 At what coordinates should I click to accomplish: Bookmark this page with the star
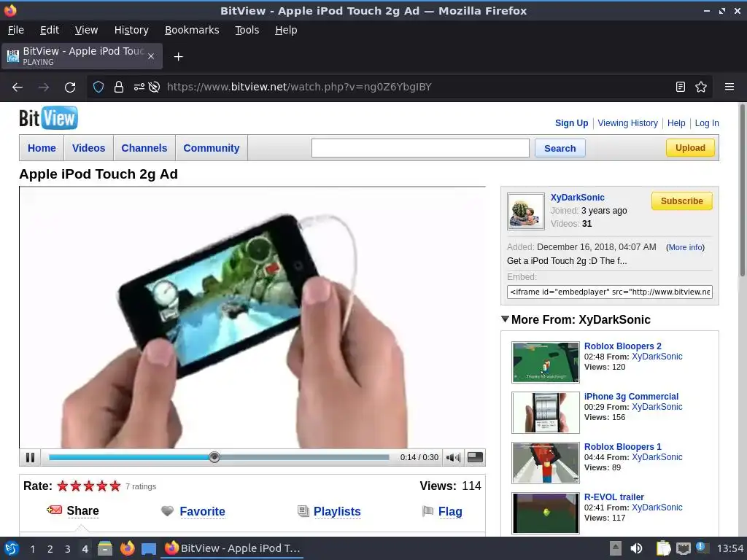[x=701, y=87]
